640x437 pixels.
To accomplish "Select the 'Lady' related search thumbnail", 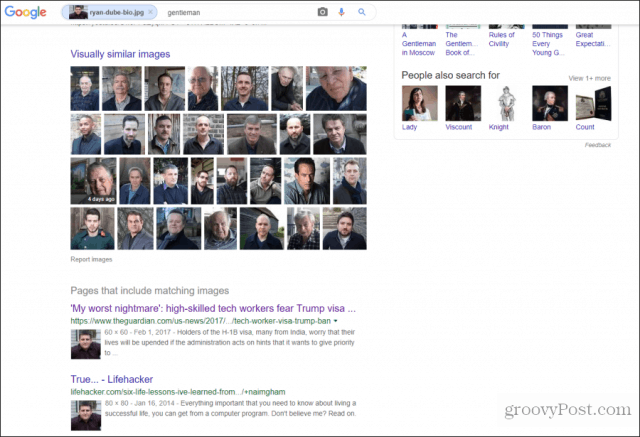I will pos(420,103).
